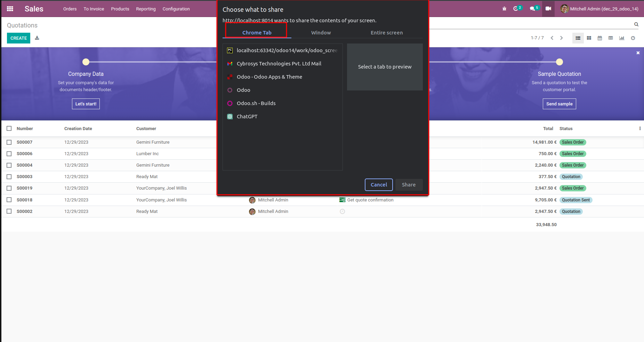The height and width of the screenshot is (342, 644).
Task: Select the ChatGPT tab to share
Action: (x=282, y=117)
